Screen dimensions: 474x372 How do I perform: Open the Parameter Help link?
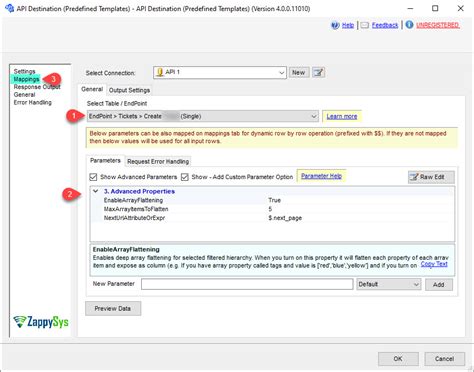tap(321, 176)
